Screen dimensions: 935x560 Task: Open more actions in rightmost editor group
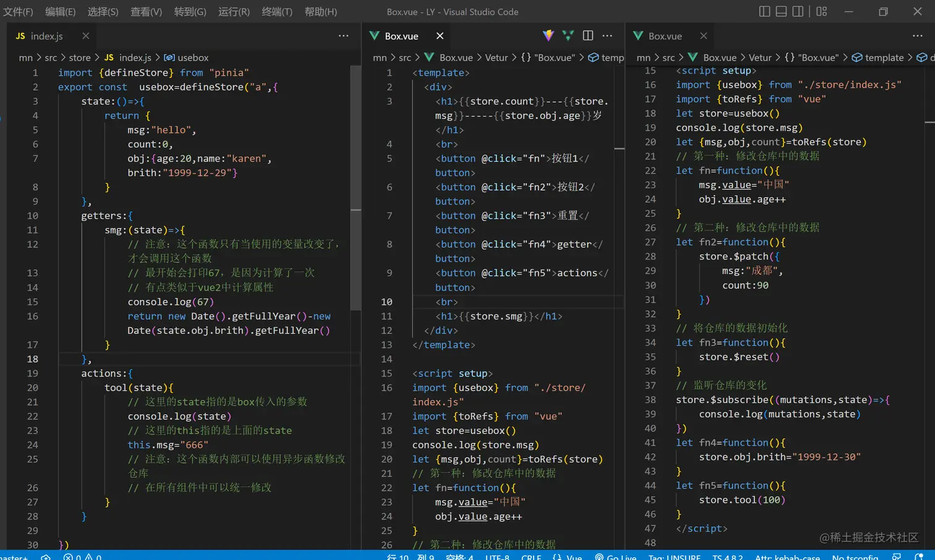(x=917, y=36)
